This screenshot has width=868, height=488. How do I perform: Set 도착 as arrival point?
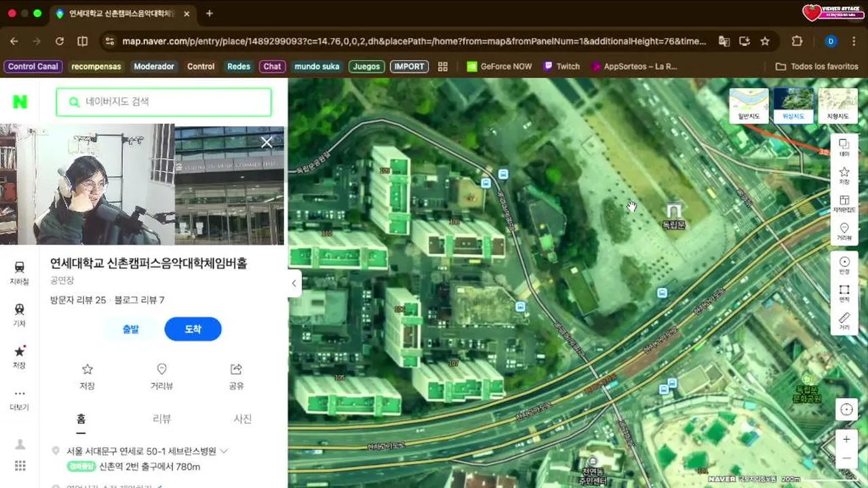pyautogui.click(x=193, y=329)
